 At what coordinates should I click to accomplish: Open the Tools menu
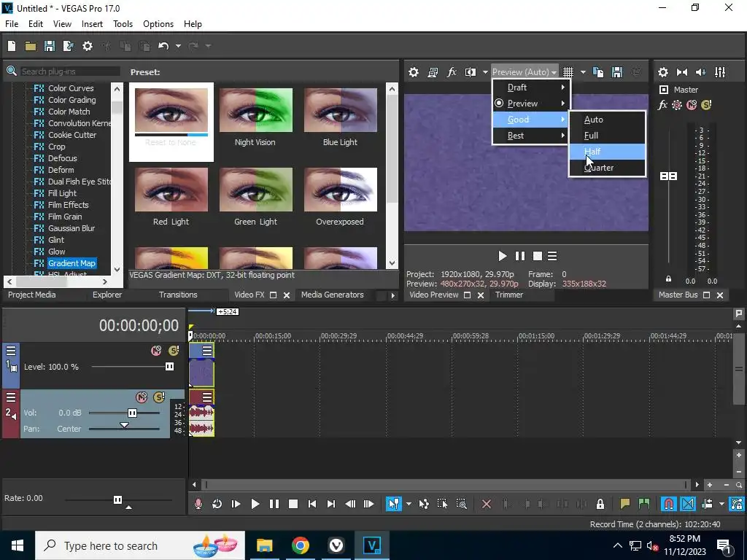pos(123,24)
